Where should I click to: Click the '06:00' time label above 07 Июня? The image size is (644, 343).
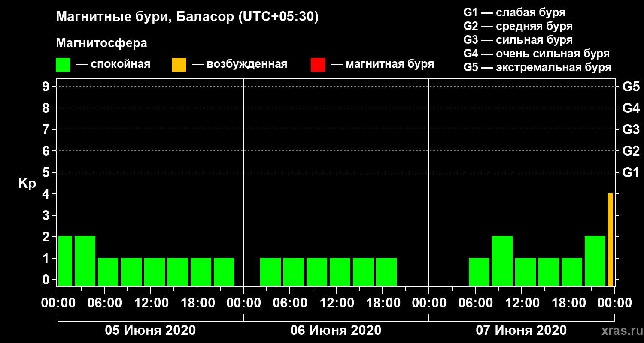pyautogui.click(x=476, y=303)
